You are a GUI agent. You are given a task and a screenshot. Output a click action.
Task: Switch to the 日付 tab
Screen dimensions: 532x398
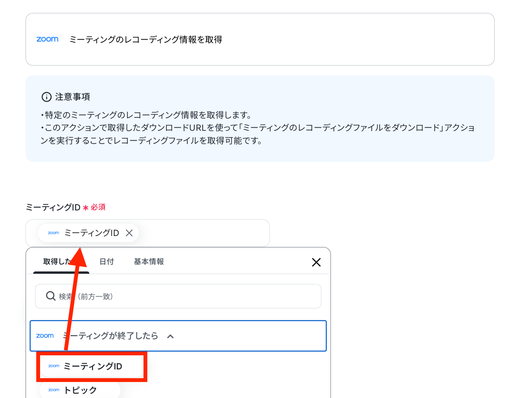pyautogui.click(x=106, y=262)
